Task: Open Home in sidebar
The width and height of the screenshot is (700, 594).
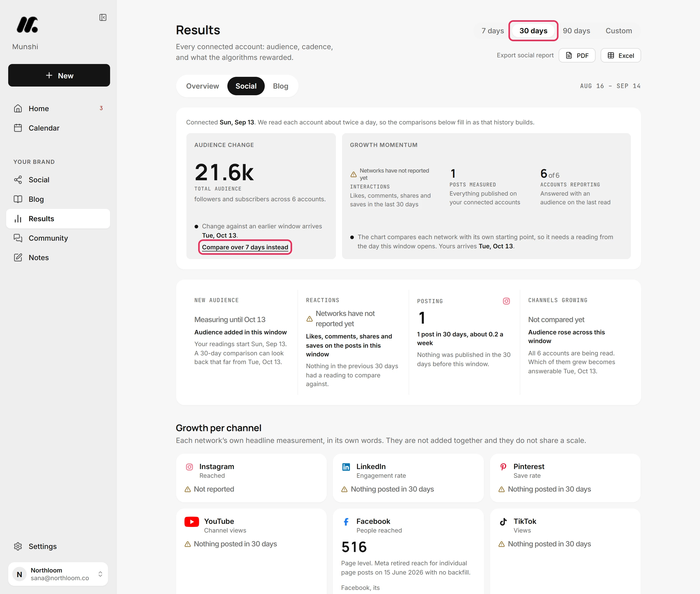Action: (58, 108)
